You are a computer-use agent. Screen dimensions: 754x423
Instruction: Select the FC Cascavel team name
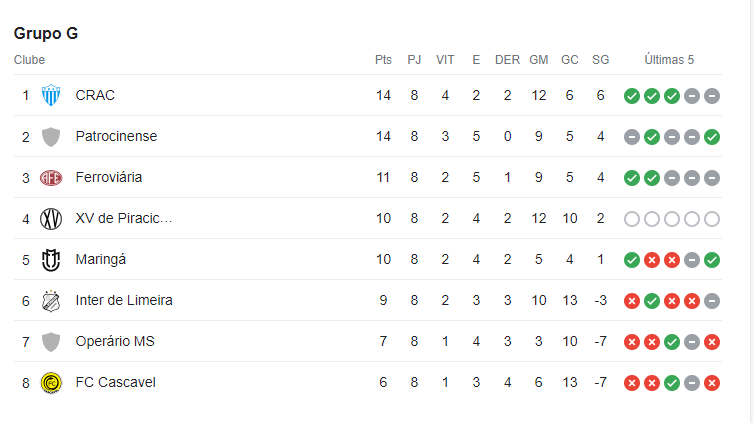(115, 382)
